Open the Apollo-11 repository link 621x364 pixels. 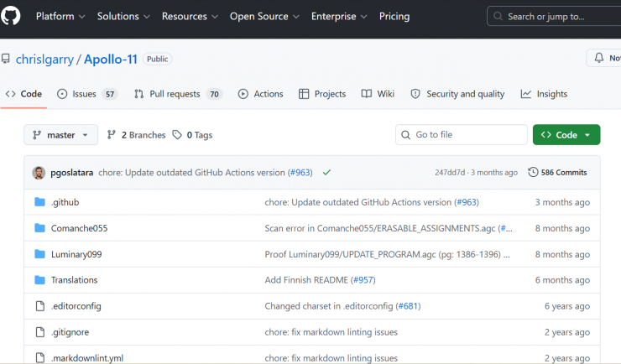tap(111, 60)
